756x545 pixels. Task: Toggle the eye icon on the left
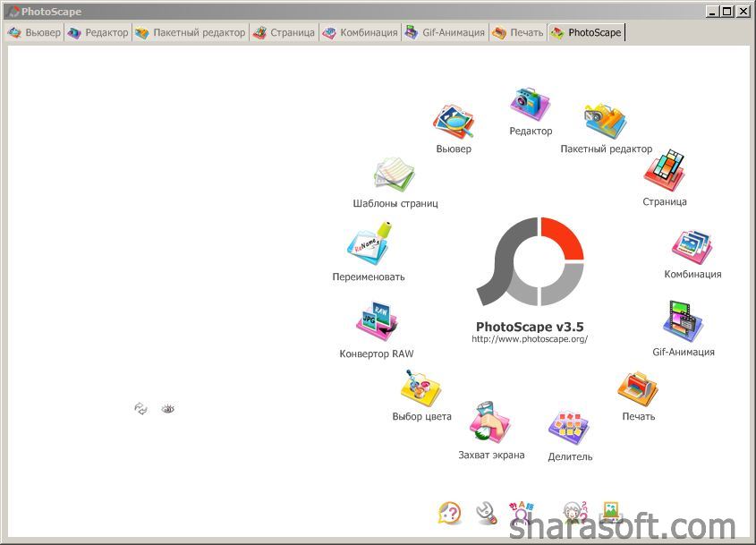(x=168, y=409)
